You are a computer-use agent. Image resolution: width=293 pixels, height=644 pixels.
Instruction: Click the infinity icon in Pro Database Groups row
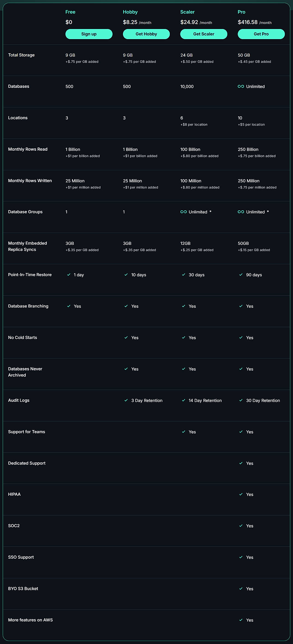click(x=241, y=212)
